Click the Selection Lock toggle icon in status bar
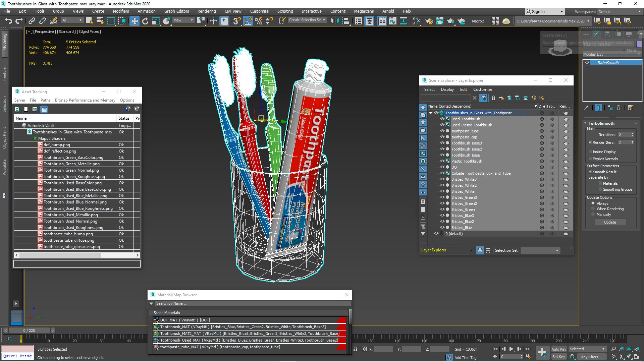This screenshot has height=362, width=644. pos(355,349)
